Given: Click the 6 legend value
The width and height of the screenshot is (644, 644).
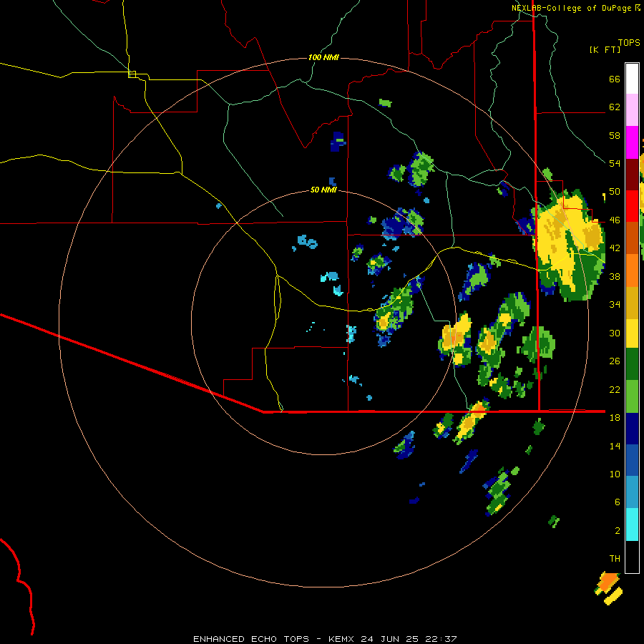Looking at the screenshot, I should [617, 502].
